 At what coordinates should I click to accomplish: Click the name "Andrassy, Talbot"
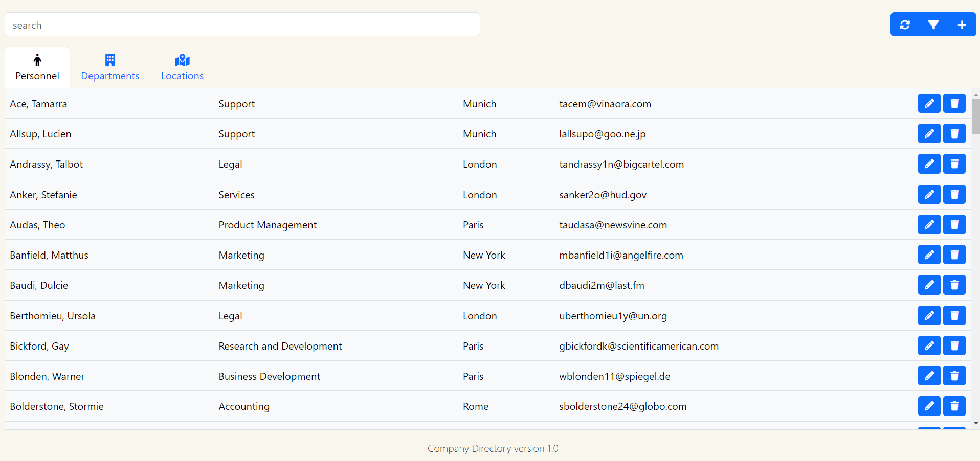[x=46, y=164]
